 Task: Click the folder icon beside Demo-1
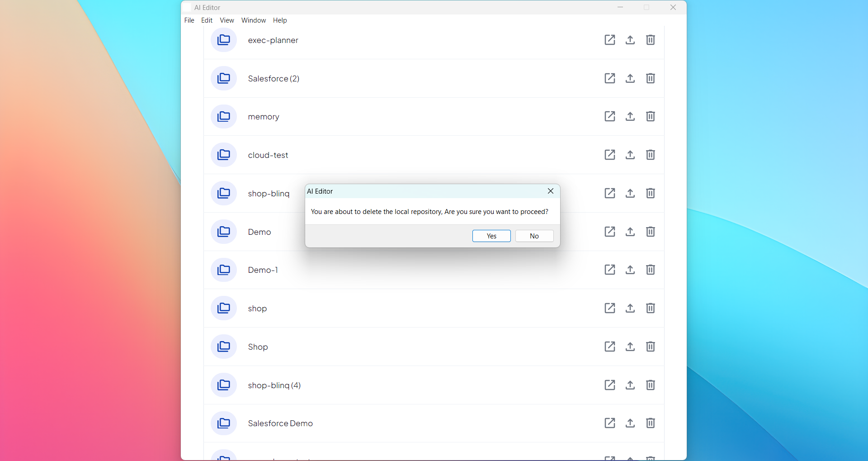tap(223, 270)
